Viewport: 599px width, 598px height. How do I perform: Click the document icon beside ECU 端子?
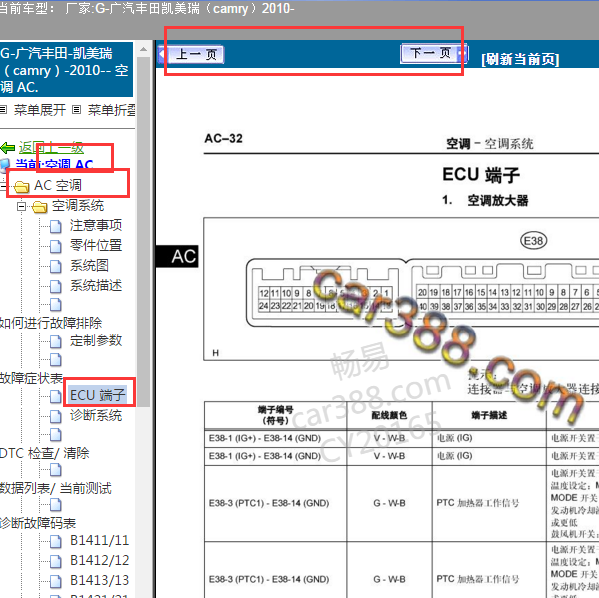tap(56, 397)
